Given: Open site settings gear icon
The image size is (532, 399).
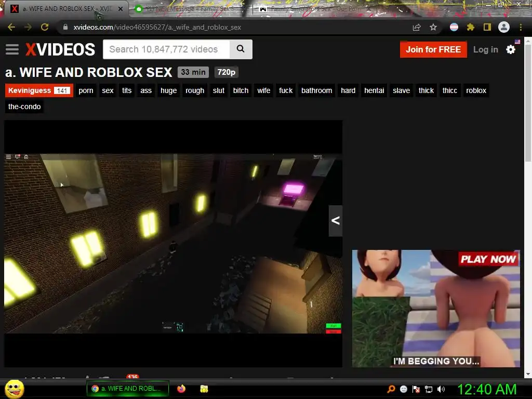Looking at the screenshot, I should pyautogui.click(x=511, y=49).
